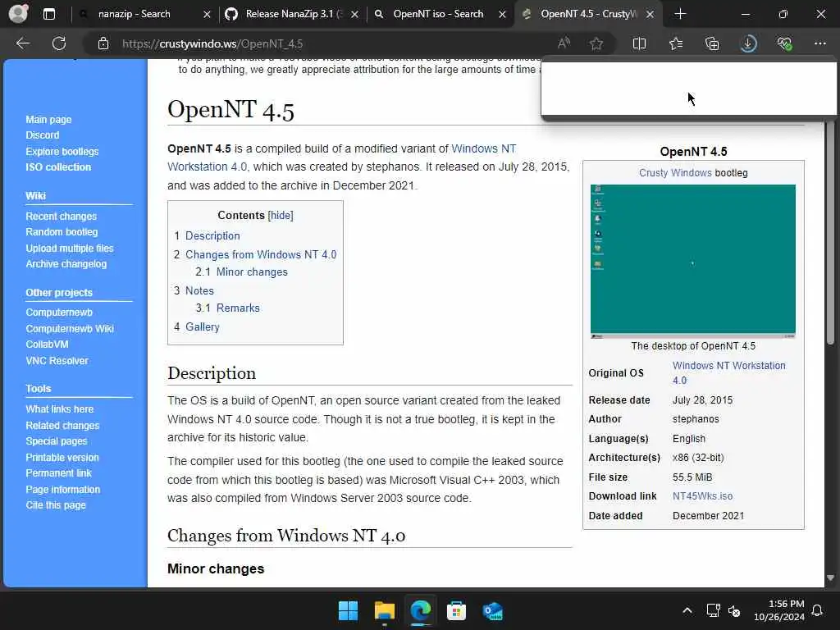Open Collections icon
This screenshot has width=840, height=630.
(x=712, y=43)
